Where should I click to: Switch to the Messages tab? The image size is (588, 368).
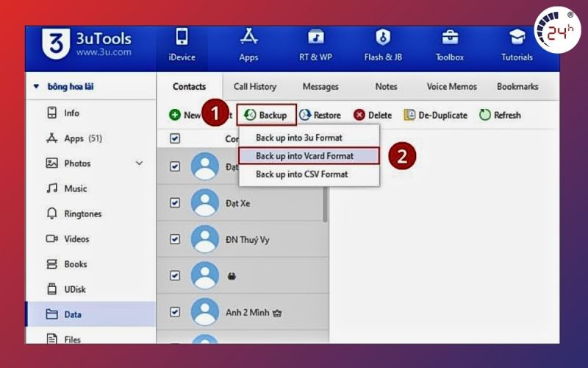320,86
